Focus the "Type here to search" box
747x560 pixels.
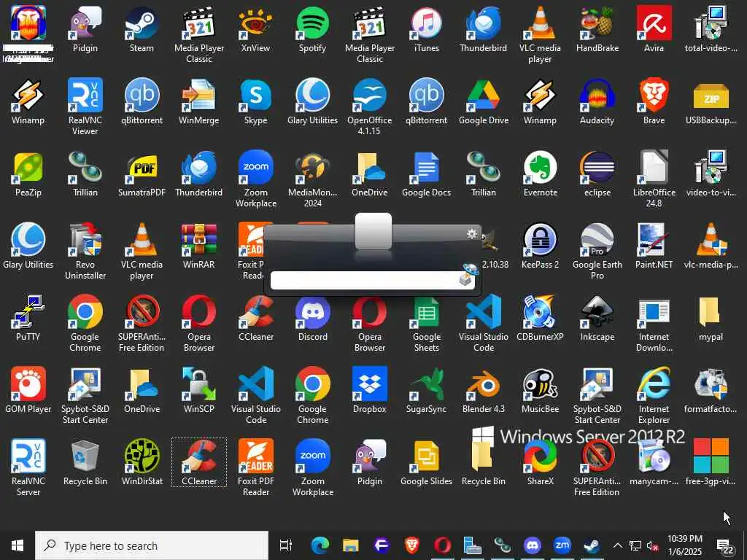coord(152,545)
